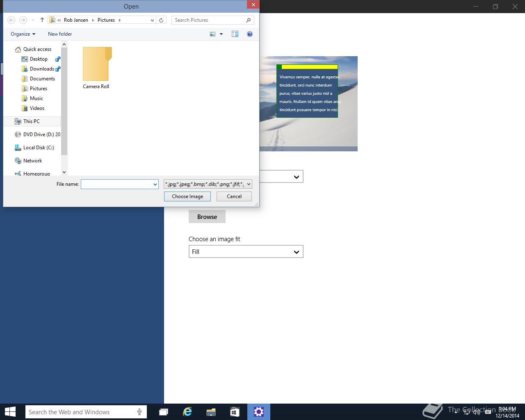Open File Explorer from the taskbar
Viewport: 525px width, 420px height.
pos(211,412)
